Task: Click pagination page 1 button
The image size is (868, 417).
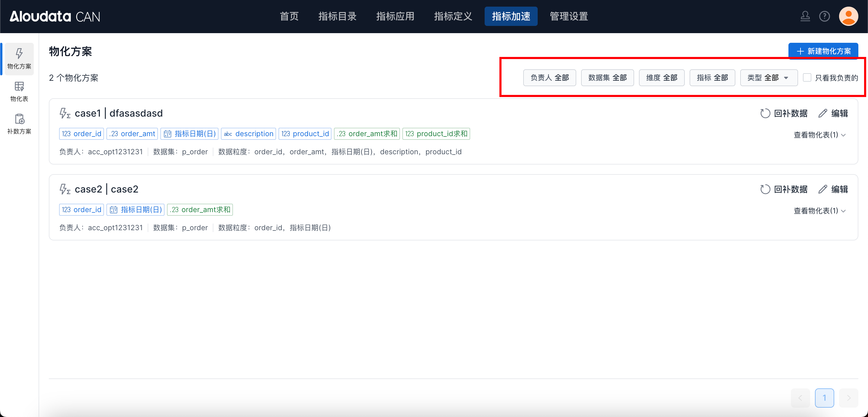Action: pyautogui.click(x=824, y=398)
